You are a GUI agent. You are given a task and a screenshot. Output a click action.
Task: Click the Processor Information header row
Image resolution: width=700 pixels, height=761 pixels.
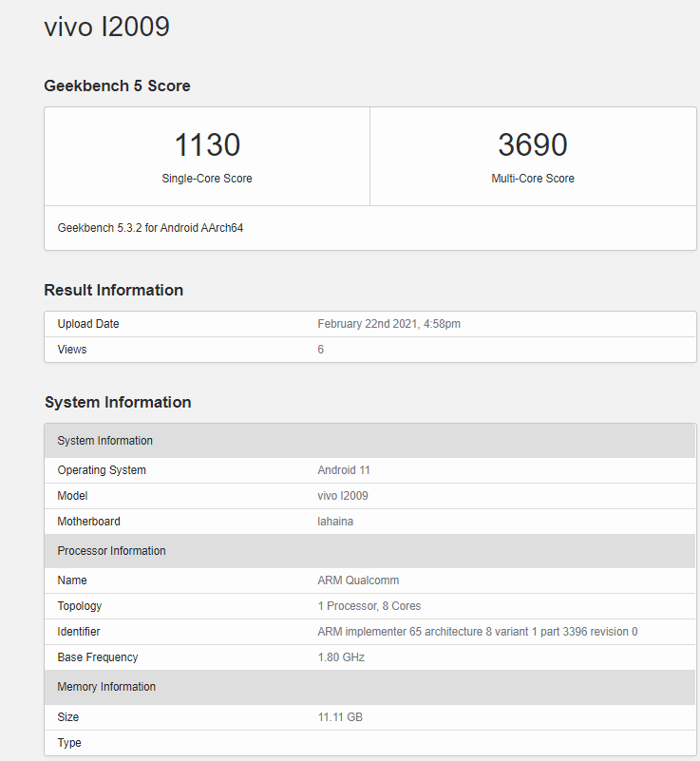(111, 551)
